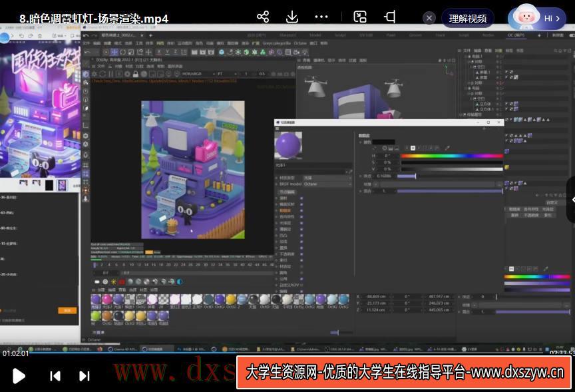Click the Render View clapperboard icon
The height and width of the screenshot is (392, 575).
click(x=194, y=52)
